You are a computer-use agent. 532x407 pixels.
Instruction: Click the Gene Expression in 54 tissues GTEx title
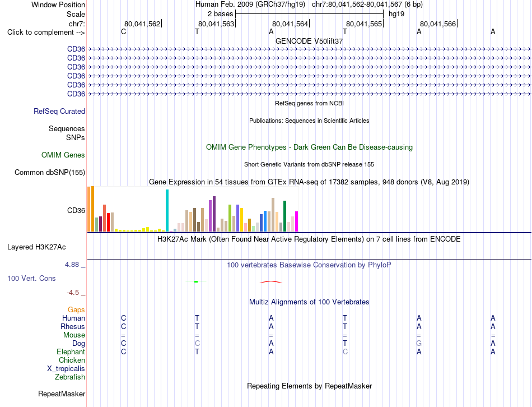[309, 182]
